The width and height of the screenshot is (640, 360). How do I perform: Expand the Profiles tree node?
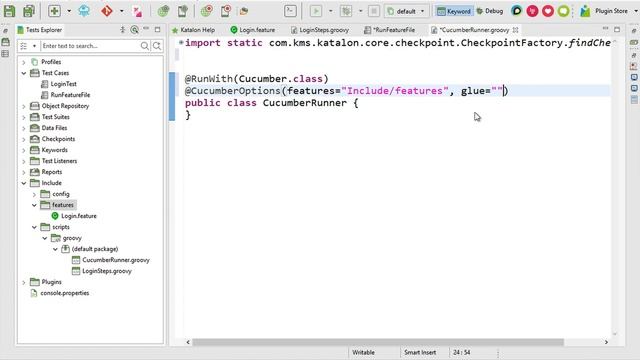coord(24,62)
